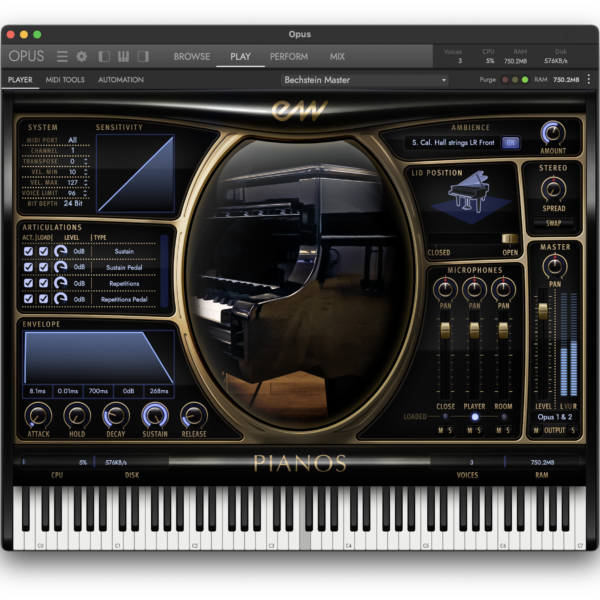Switch to the Browse tab
Image resolution: width=600 pixels, height=600 pixels.
192,57
